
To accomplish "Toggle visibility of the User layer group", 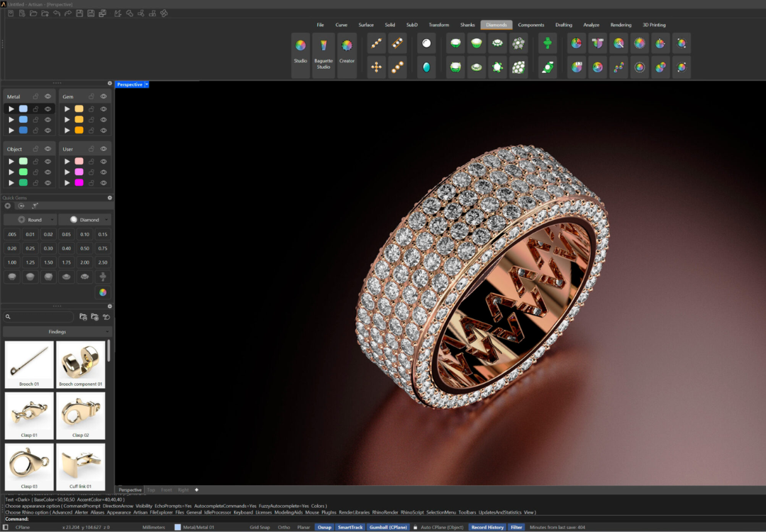I will point(104,149).
